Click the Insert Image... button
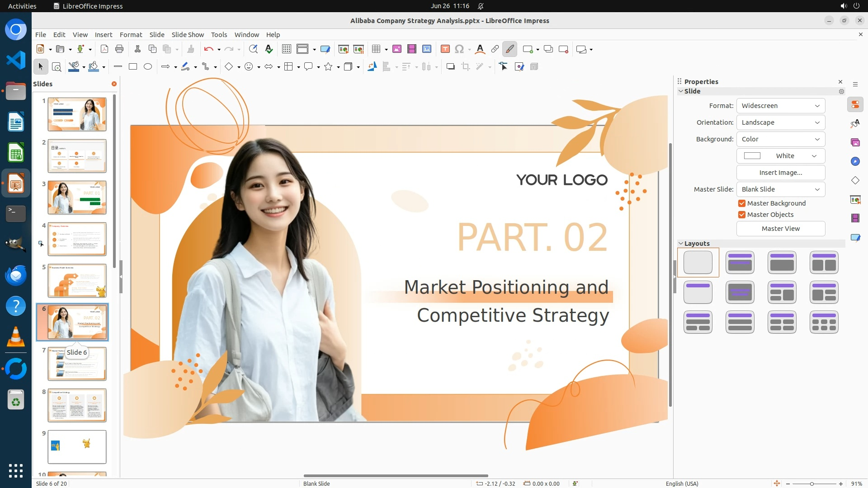The image size is (868, 488). coord(780,173)
